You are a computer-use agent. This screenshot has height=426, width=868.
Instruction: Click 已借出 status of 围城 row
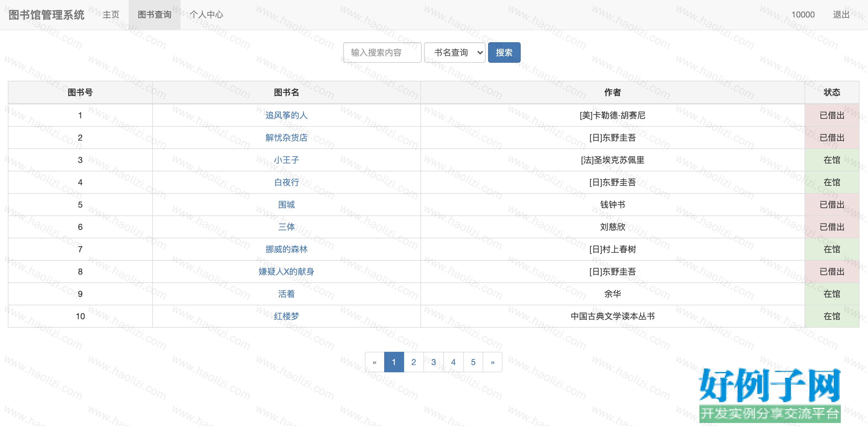tap(832, 205)
